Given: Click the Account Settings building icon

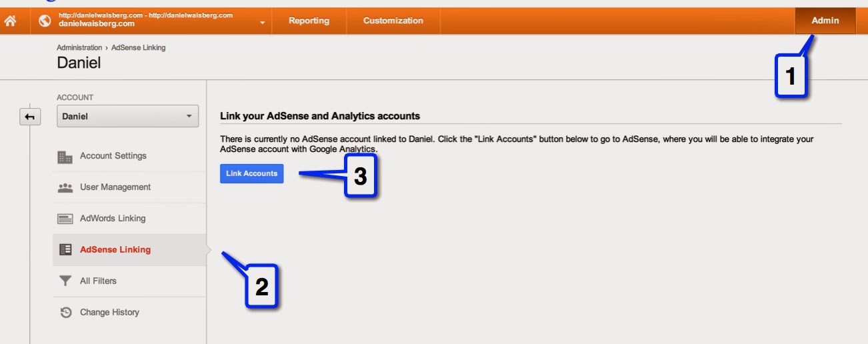Looking at the screenshot, I should tap(65, 157).
